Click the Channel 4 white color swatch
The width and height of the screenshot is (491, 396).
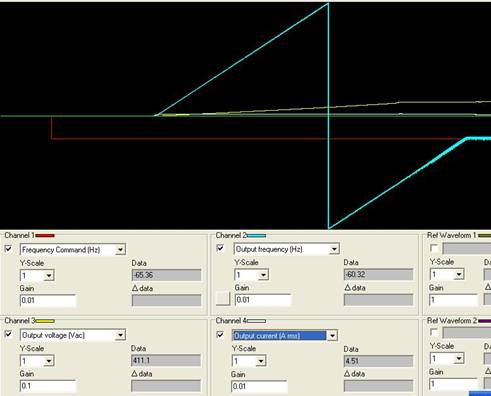point(256,321)
